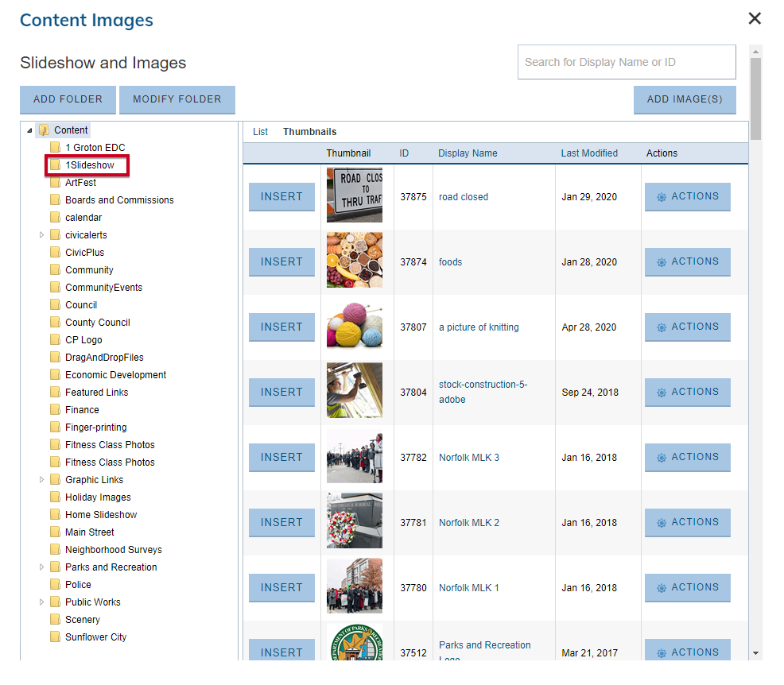Open the ArtFest folder
This screenshot has width=784, height=685.
tap(80, 183)
